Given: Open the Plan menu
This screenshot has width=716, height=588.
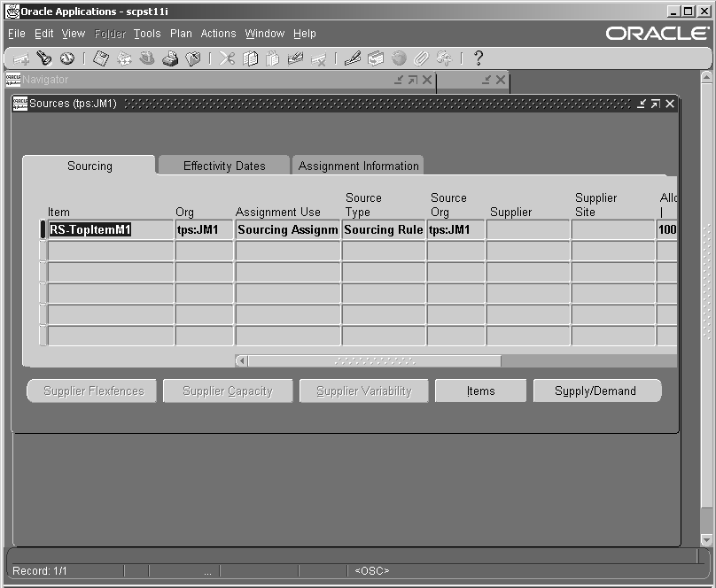Looking at the screenshot, I should coord(181,34).
